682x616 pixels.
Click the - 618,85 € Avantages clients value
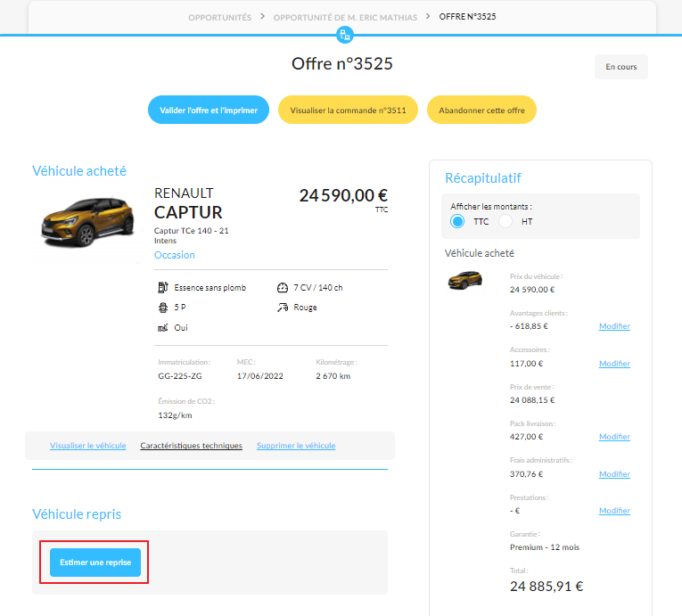pos(529,326)
